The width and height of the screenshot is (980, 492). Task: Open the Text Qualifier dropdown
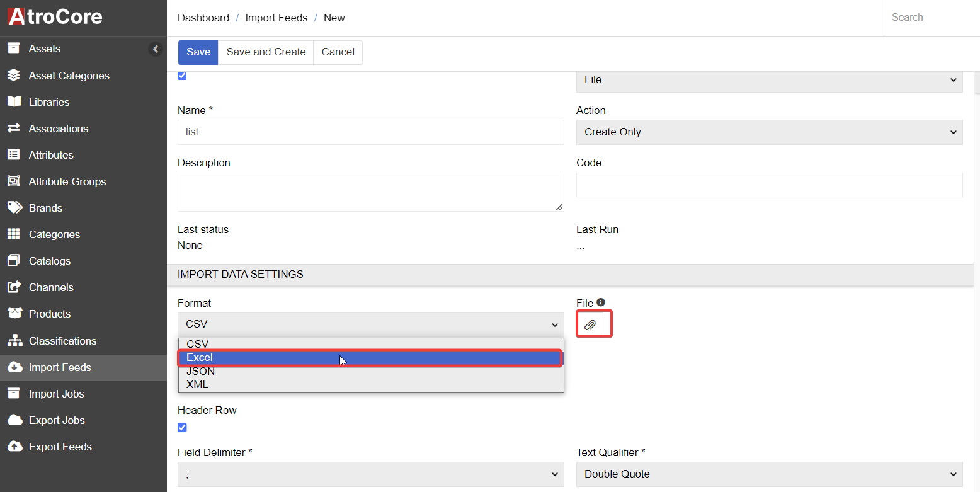pyautogui.click(x=769, y=474)
